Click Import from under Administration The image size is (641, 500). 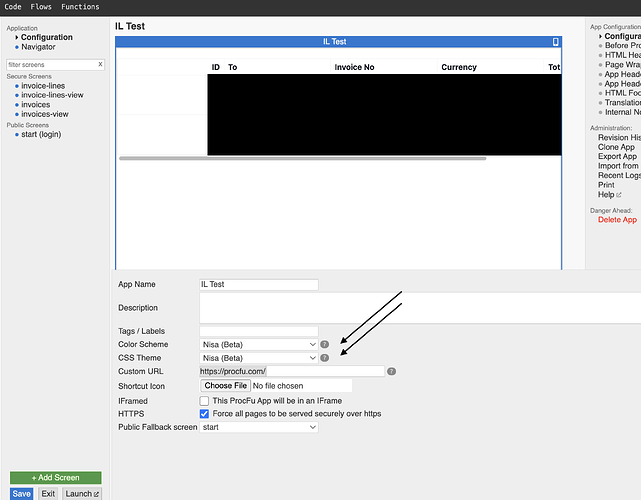618,166
